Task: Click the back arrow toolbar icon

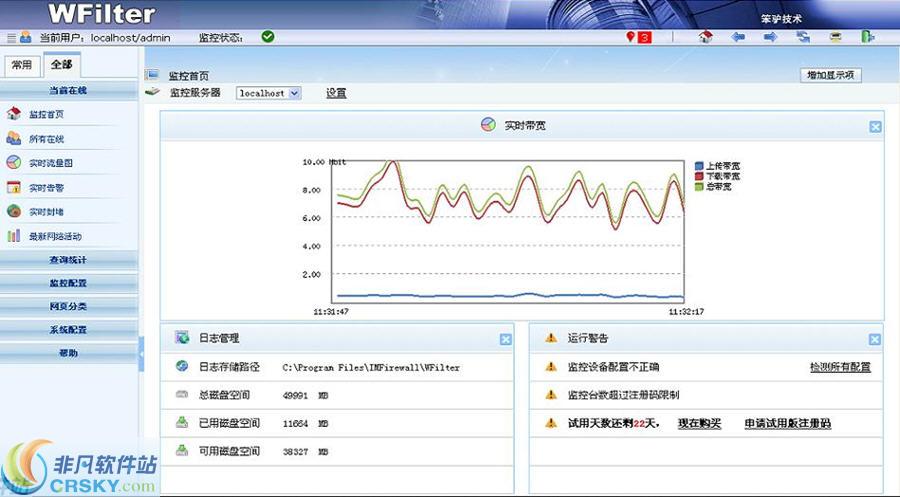Action: 738,37
